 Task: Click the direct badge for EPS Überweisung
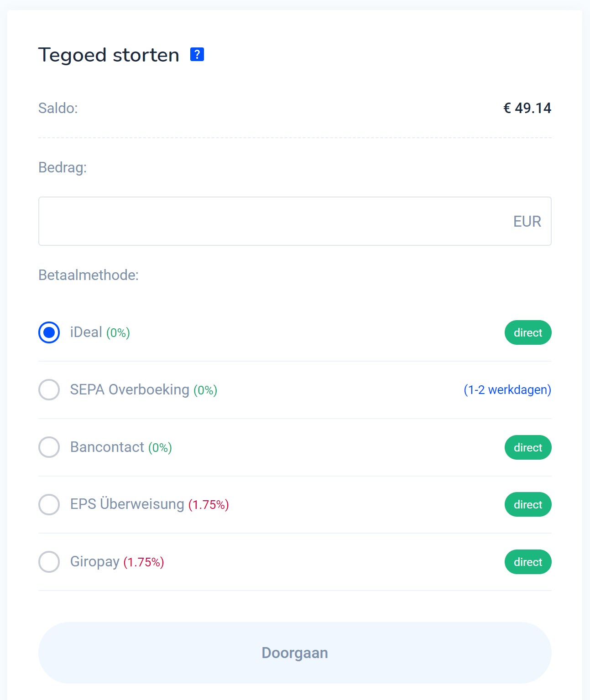click(x=527, y=504)
